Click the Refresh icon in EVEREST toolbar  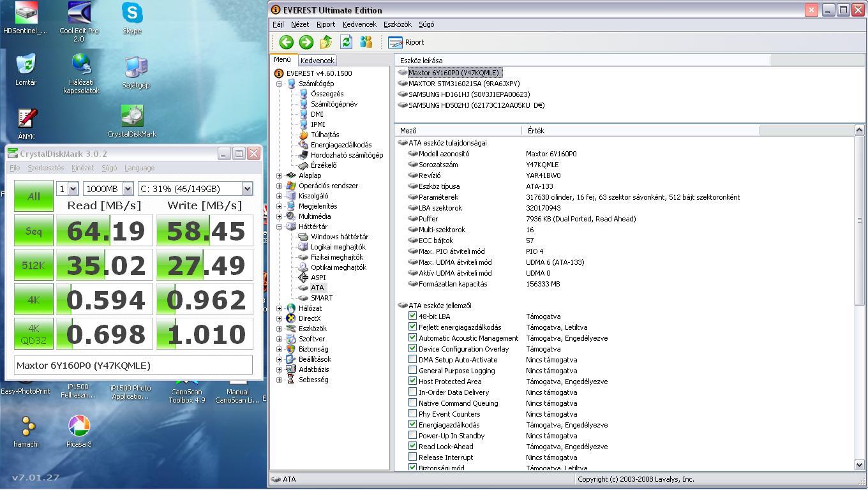coord(346,42)
